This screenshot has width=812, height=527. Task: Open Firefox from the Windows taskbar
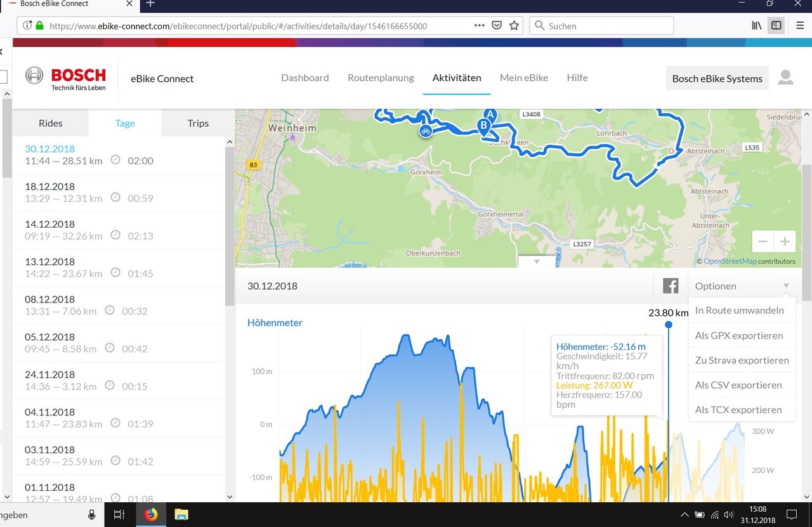(150, 514)
